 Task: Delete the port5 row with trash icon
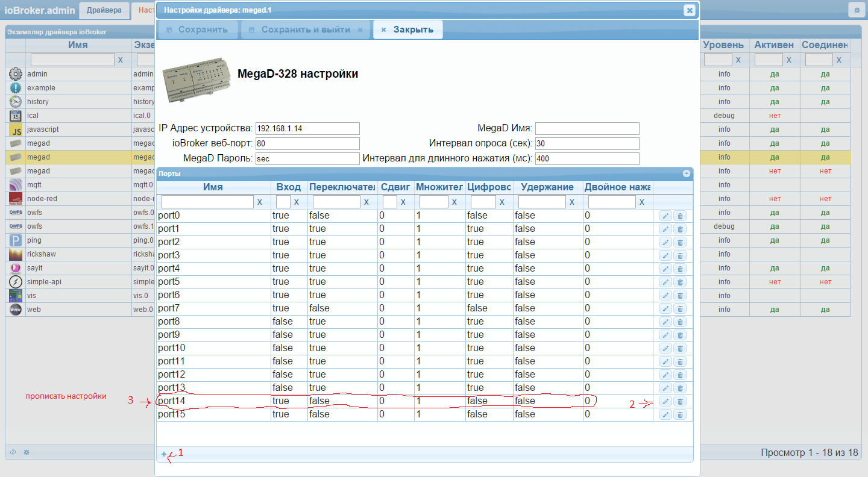pyautogui.click(x=680, y=282)
